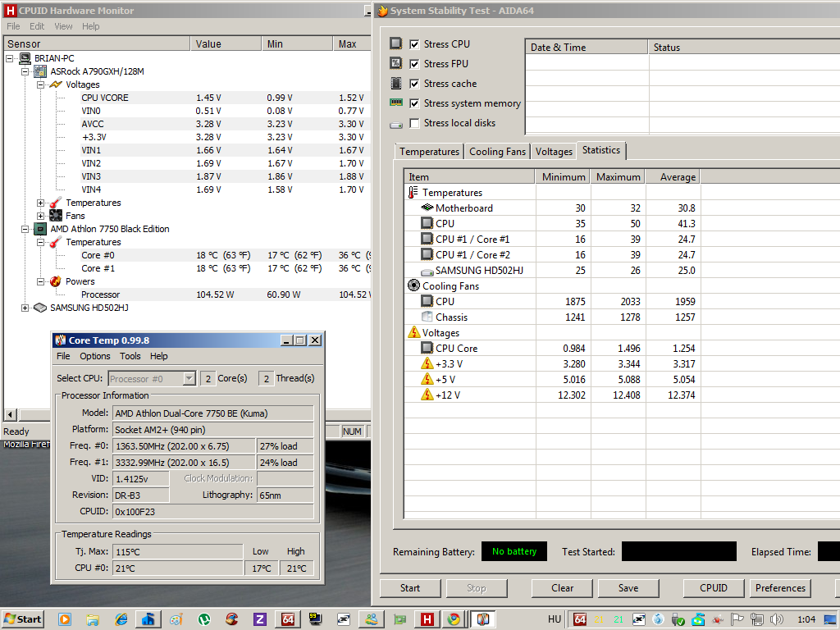Click the Temperatures thermometer icon in Statistics list
840x630 pixels.
point(413,192)
